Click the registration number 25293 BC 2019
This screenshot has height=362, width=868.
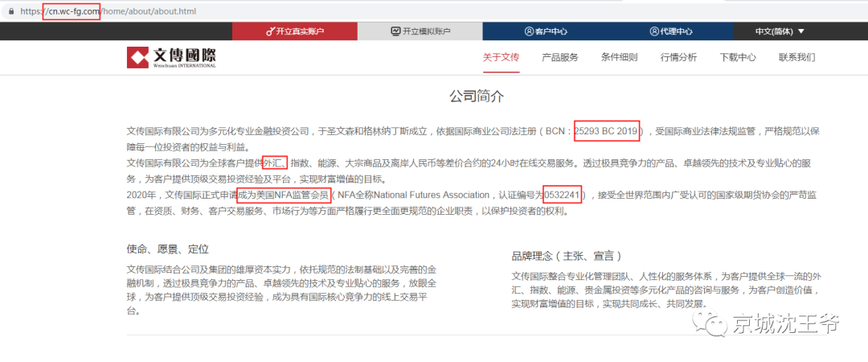coord(606,131)
